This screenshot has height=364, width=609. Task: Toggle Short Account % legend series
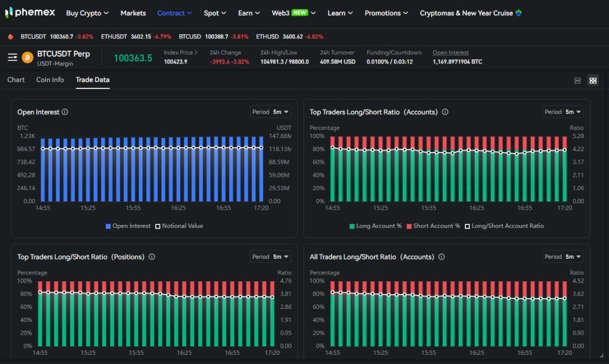pos(433,226)
